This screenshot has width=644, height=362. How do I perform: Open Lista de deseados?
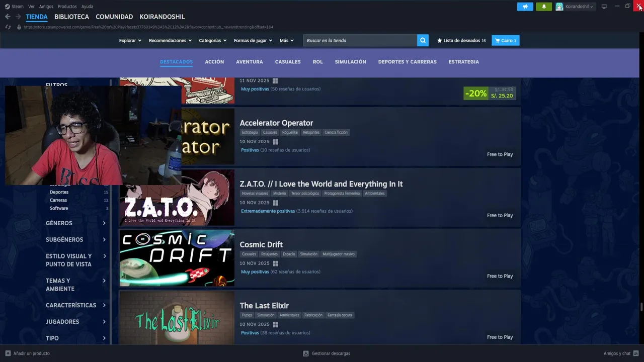pos(461,40)
